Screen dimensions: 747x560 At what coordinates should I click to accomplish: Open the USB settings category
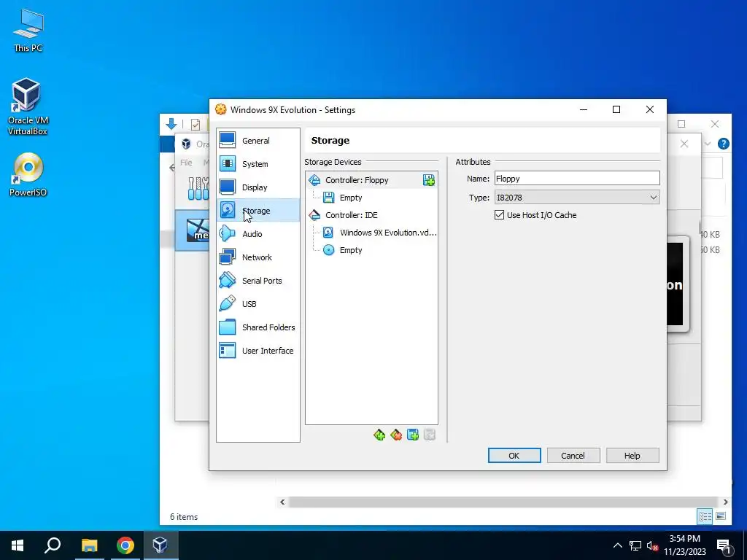click(258, 304)
